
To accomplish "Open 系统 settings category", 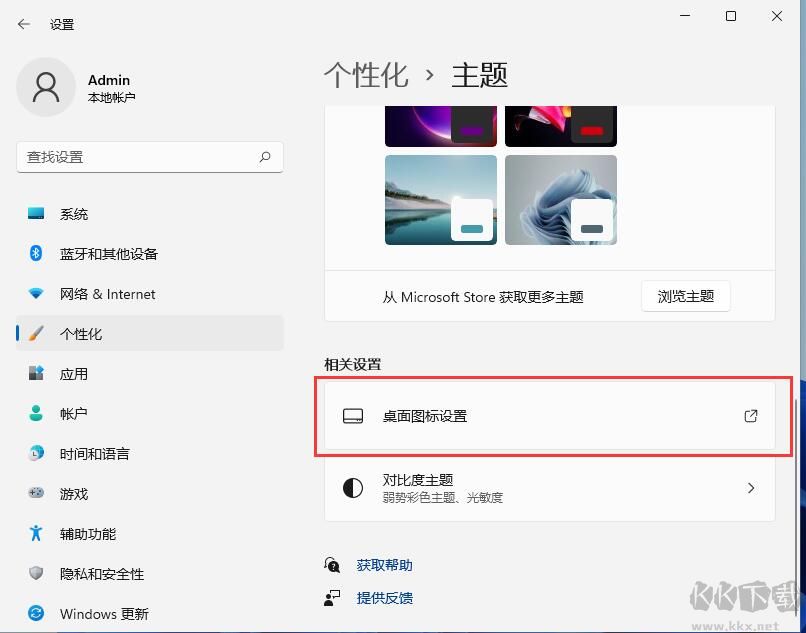I will click(150, 213).
